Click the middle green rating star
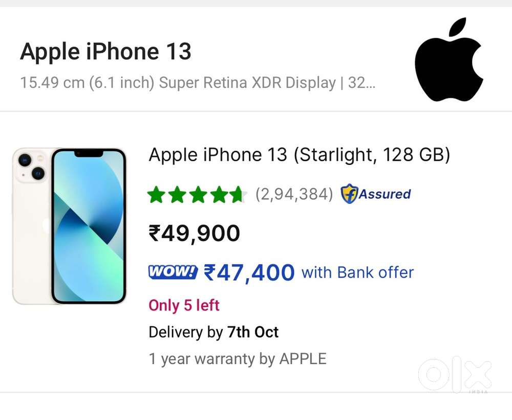Viewport: 512px width, 420px height. (x=197, y=195)
